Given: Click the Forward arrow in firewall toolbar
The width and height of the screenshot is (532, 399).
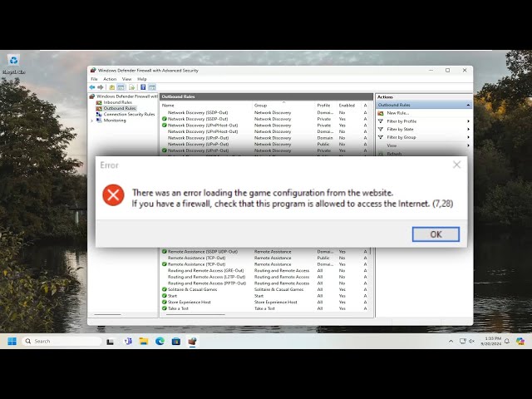Looking at the screenshot, I should 100,87.
